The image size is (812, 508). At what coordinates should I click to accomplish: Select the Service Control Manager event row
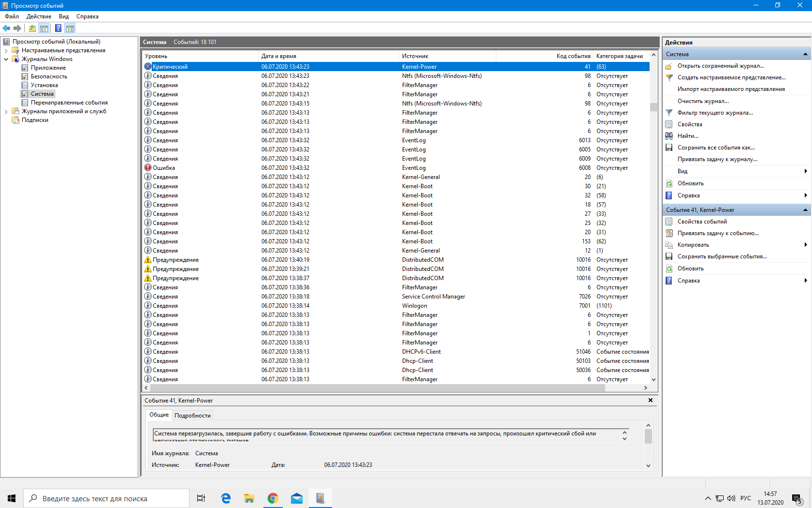pyautogui.click(x=396, y=297)
